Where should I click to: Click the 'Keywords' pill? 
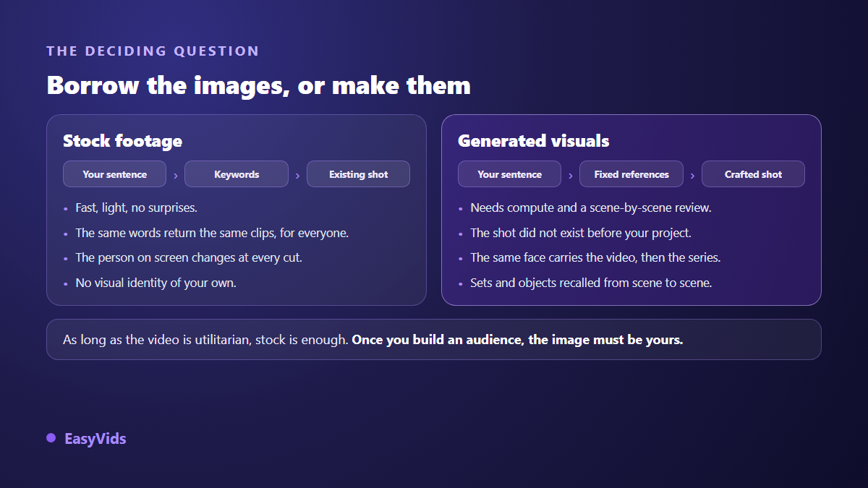coord(237,174)
